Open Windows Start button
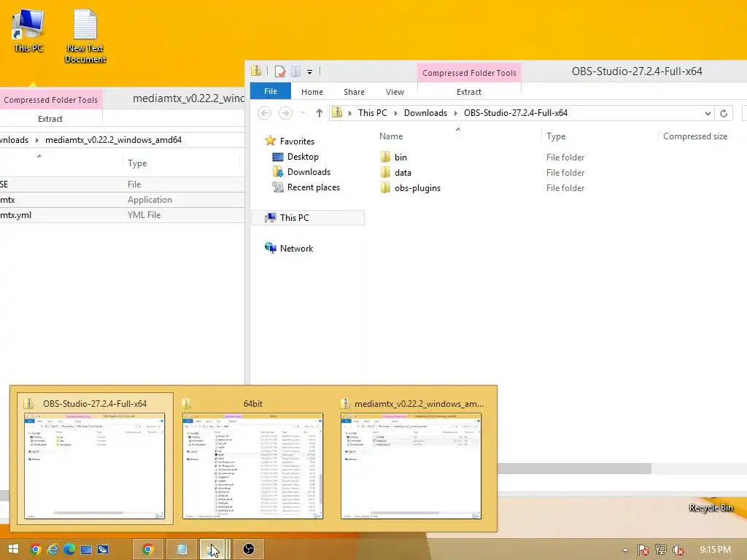The height and width of the screenshot is (560, 747). click(x=13, y=549)
